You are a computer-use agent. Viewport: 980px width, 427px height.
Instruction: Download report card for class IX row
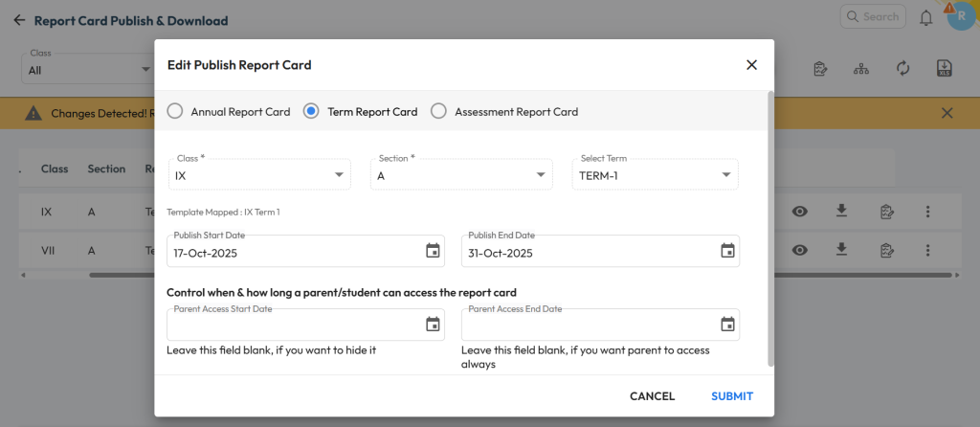pos(842,212)
